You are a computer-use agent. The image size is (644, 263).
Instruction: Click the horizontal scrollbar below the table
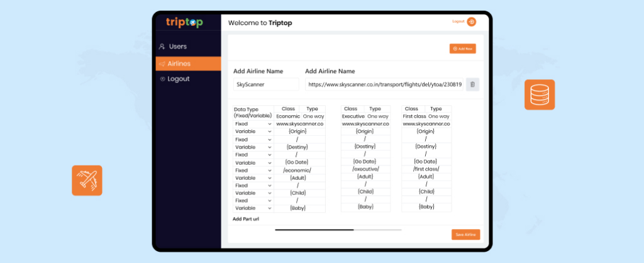(314, 230)
